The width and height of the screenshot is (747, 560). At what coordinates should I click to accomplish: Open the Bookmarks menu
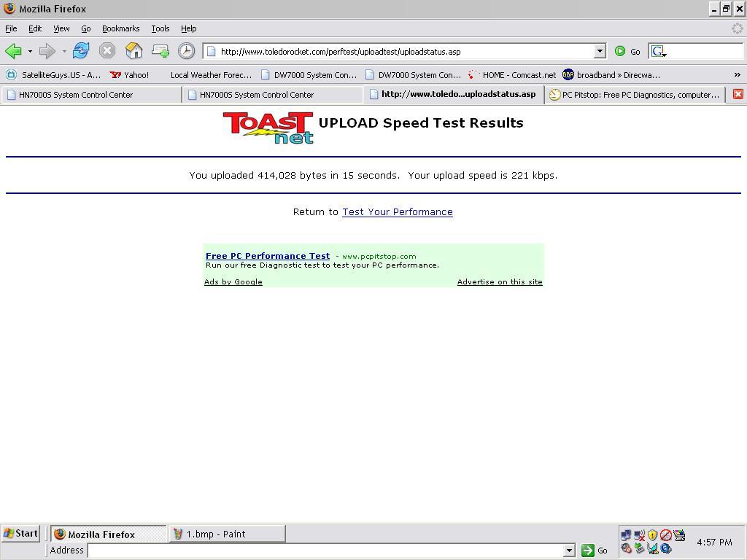120,28
